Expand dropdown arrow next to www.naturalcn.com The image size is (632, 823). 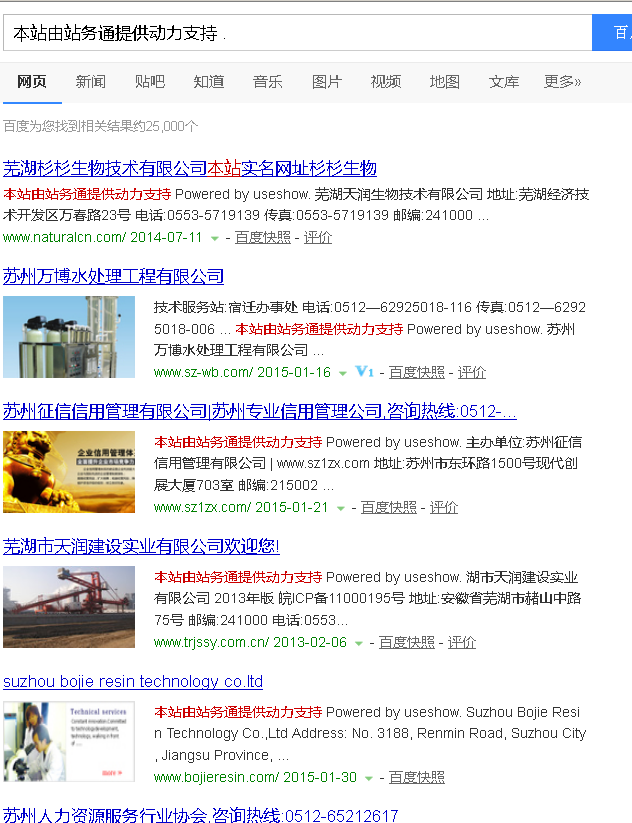(215, 238)
